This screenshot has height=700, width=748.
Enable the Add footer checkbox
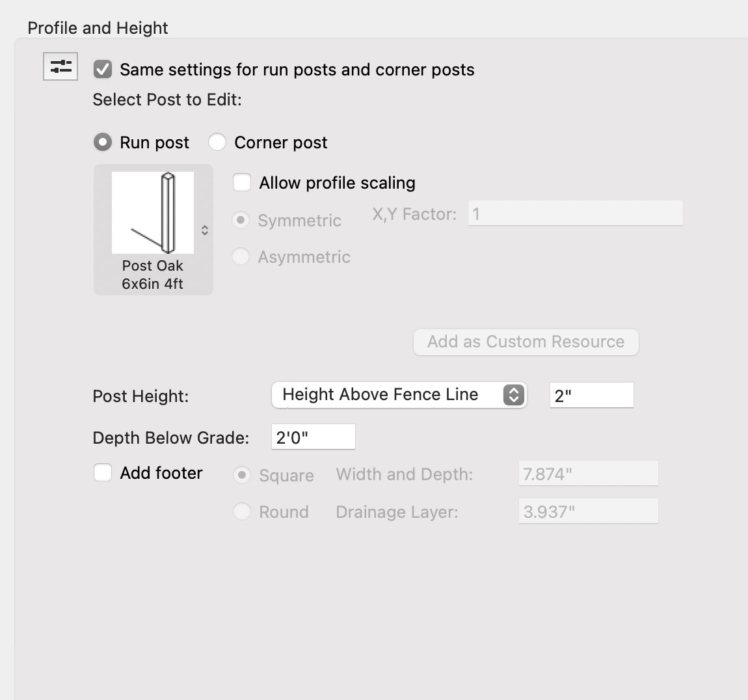(x=103, y=473)
